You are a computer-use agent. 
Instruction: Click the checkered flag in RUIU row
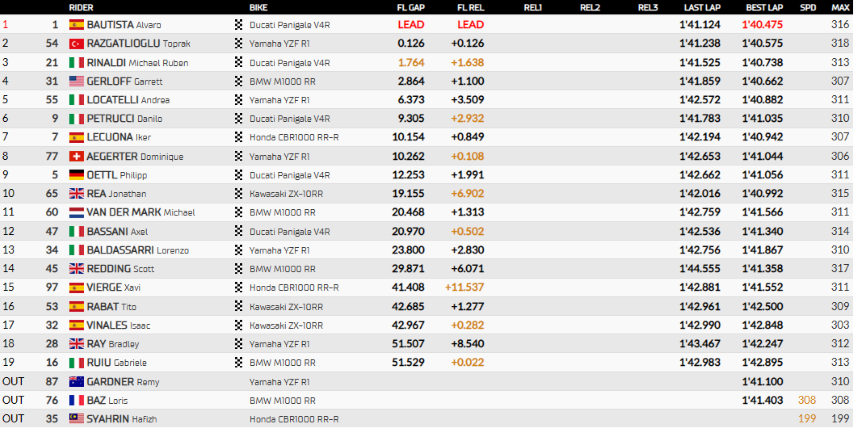pyautogui.click(x=238, y=363)
